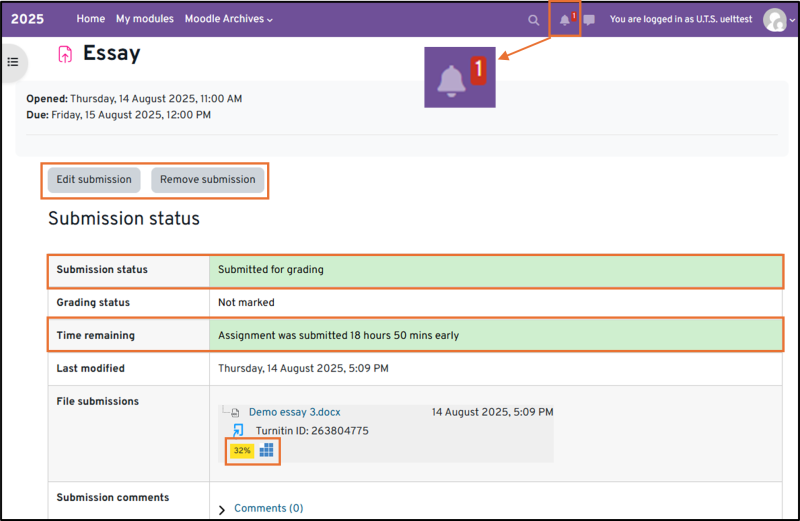Image resolution: width=800 pixels, height=521 pixels.
Task: Open the messages speech bubble icon
Action: coord(589,20)
